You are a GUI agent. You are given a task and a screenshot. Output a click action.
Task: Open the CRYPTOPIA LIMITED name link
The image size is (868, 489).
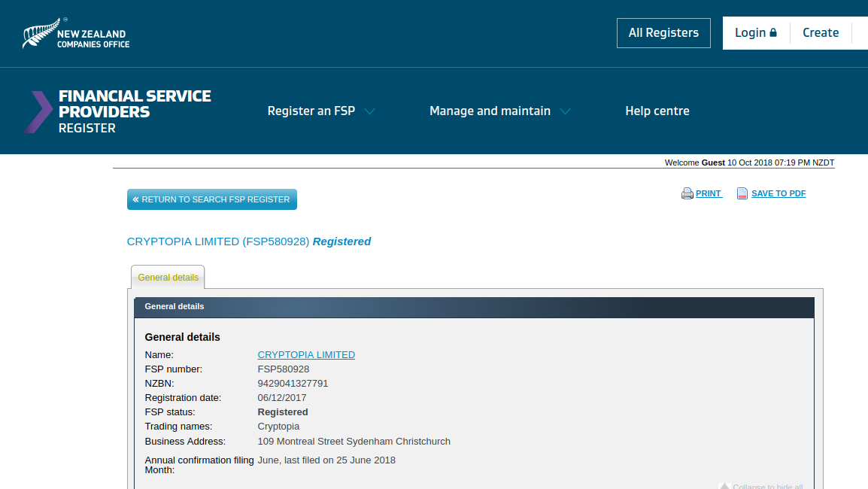306,355
